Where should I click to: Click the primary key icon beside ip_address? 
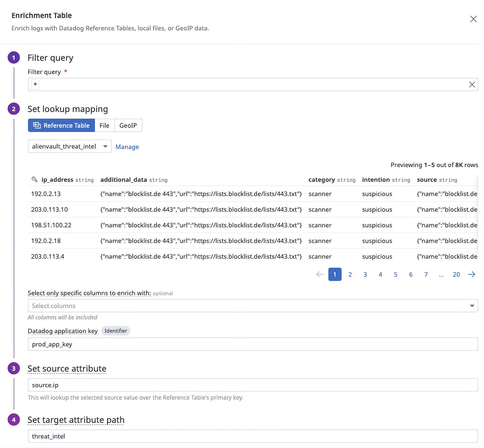[x=34, y=179]
